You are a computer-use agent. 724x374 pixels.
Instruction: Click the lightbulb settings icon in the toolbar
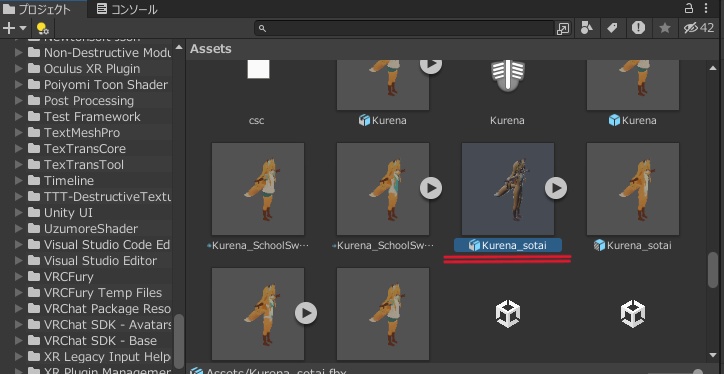(42, 28)
